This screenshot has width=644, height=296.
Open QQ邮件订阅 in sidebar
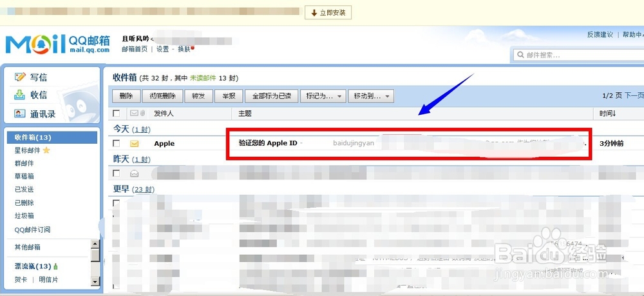click(32, 230)
